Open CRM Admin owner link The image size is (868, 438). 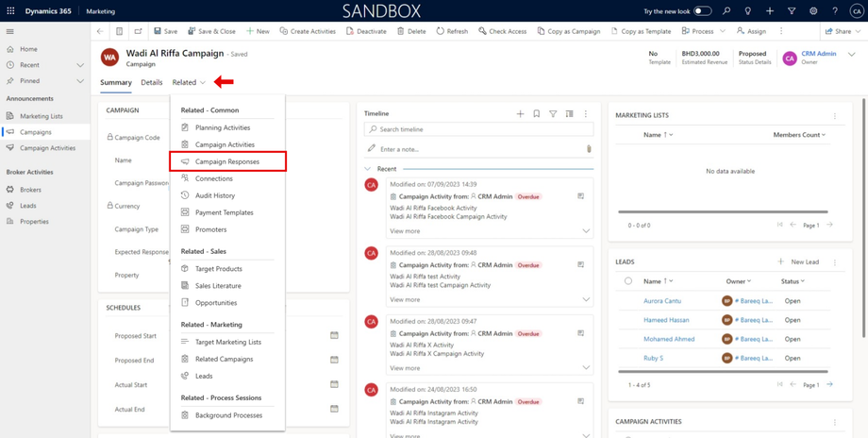(x=819, y=54)
